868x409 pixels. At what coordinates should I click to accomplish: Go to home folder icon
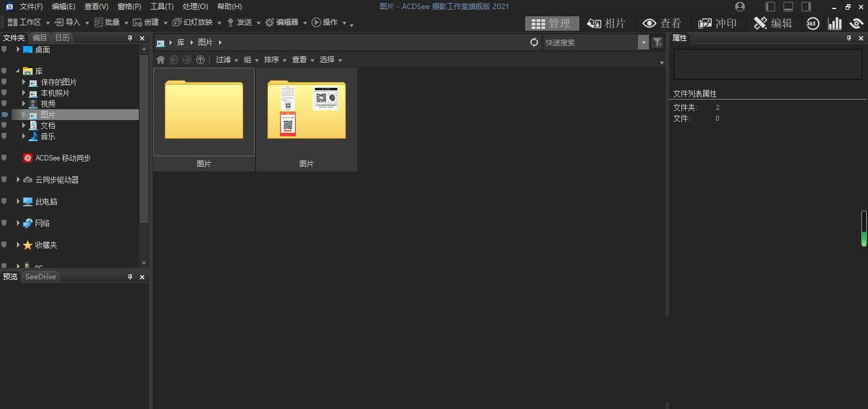161,60
